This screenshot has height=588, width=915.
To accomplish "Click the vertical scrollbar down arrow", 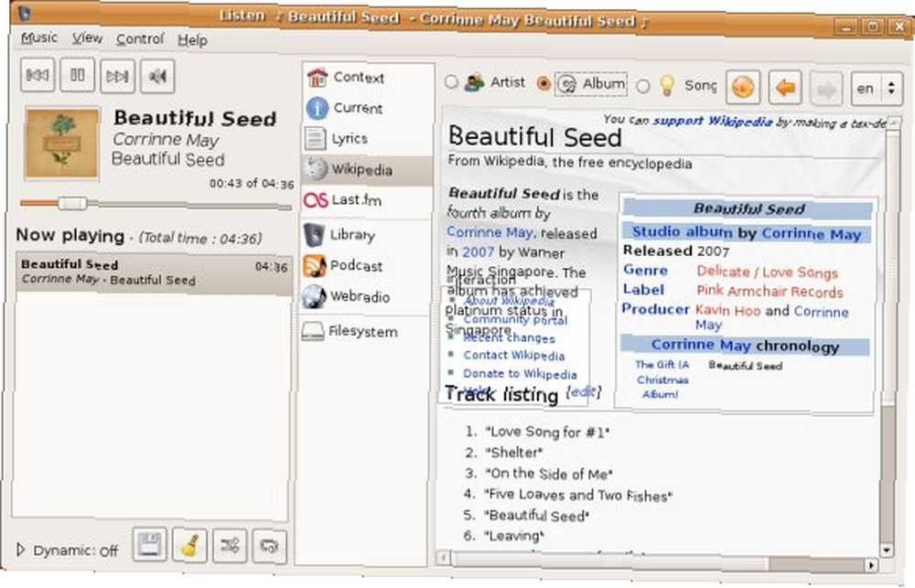I will pos(887,551).
